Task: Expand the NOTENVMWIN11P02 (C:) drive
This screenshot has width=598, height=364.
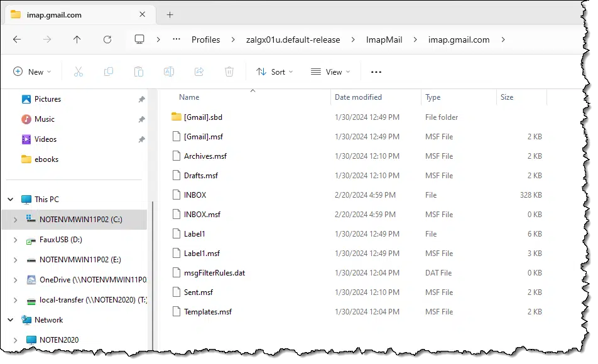Action: [15, 220]
